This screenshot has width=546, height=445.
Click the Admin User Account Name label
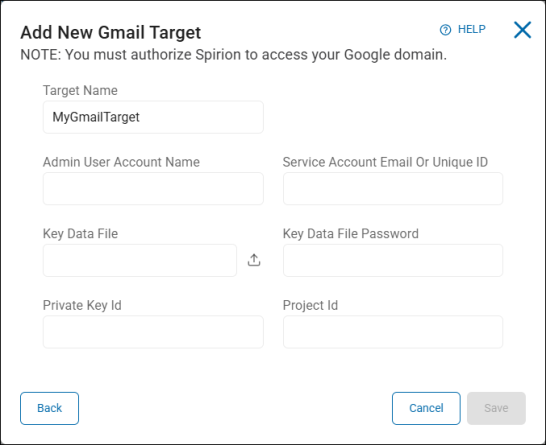click(121, 162)
